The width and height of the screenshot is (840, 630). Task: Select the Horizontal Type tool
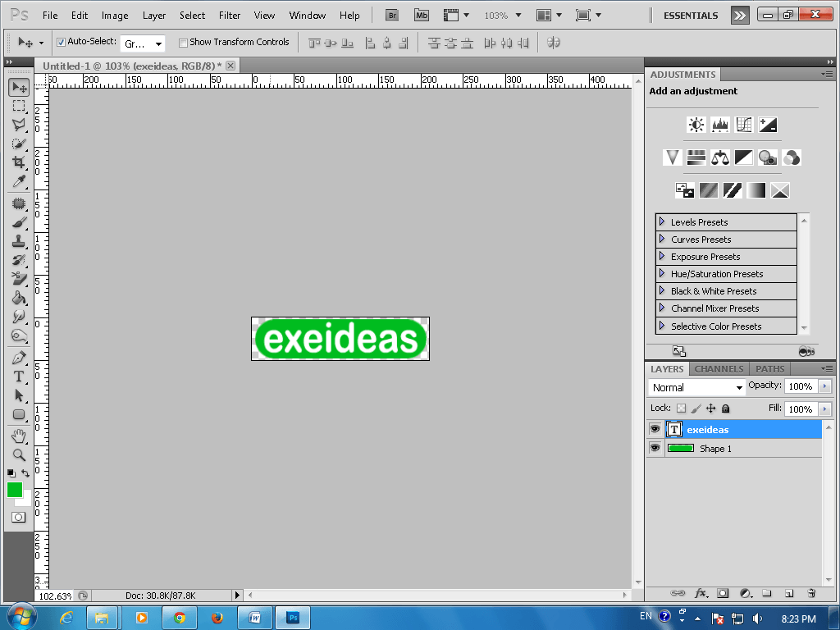point(19,377)
